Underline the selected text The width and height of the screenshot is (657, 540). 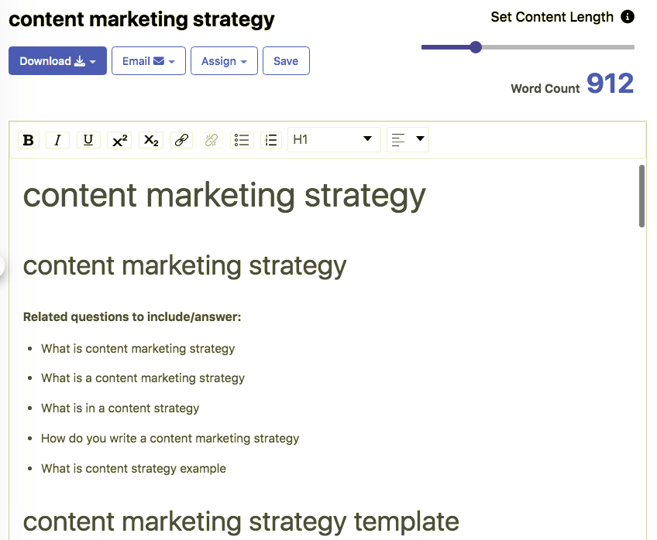click(x=88, y=140)
